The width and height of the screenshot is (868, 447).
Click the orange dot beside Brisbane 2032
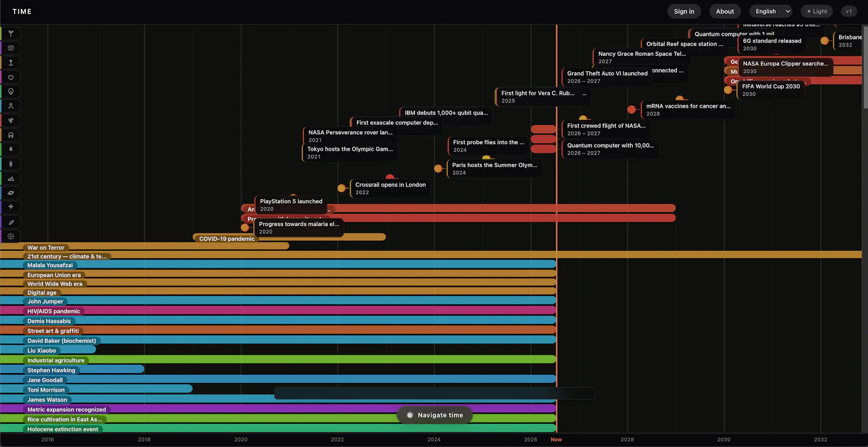(x=825, y=41)
